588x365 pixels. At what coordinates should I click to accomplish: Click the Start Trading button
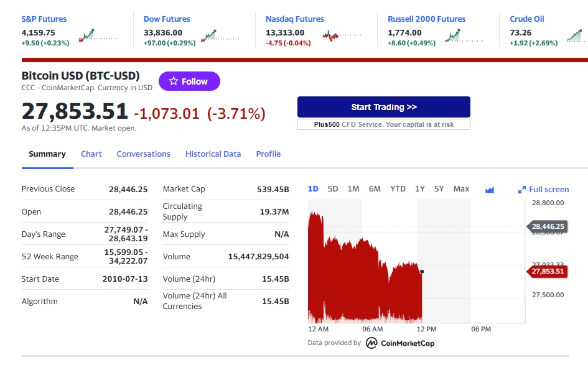point(384,107)
